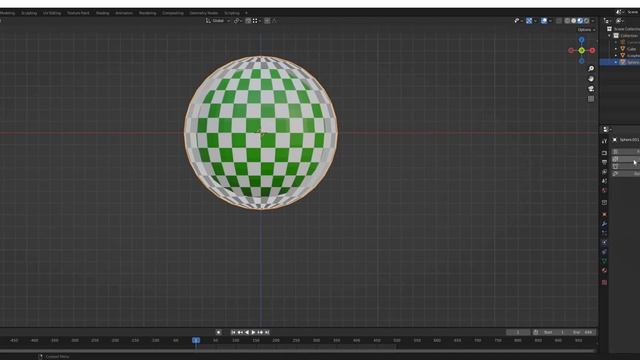The image size is (640, 360).
Task: Click the Sphere.001 name field
Action: click(x=629, y=140)
